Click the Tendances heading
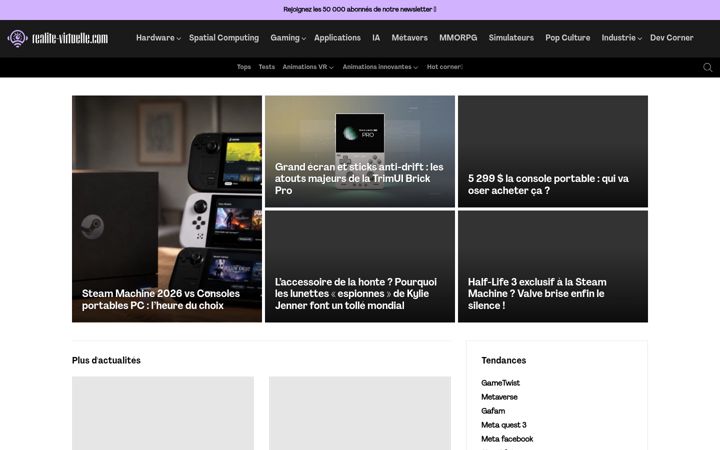 pos(503,360)
